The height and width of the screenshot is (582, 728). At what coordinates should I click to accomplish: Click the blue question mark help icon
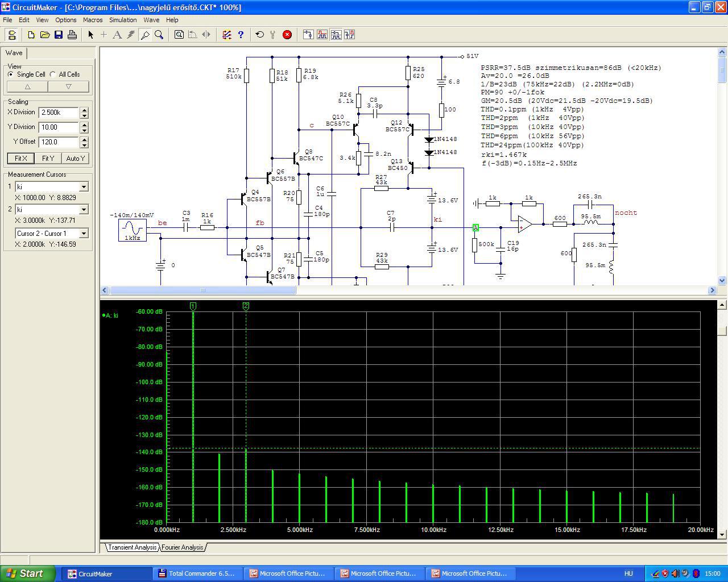point(241,35)
